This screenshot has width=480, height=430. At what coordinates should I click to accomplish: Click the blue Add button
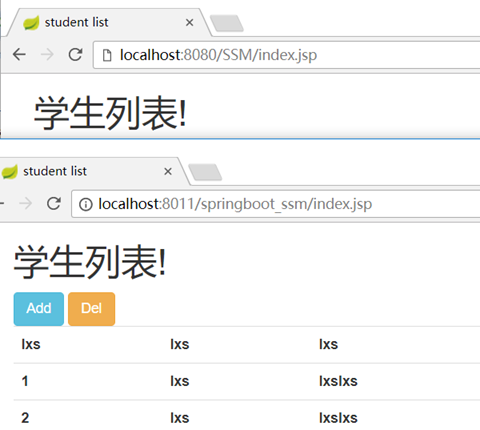[39, 309]
